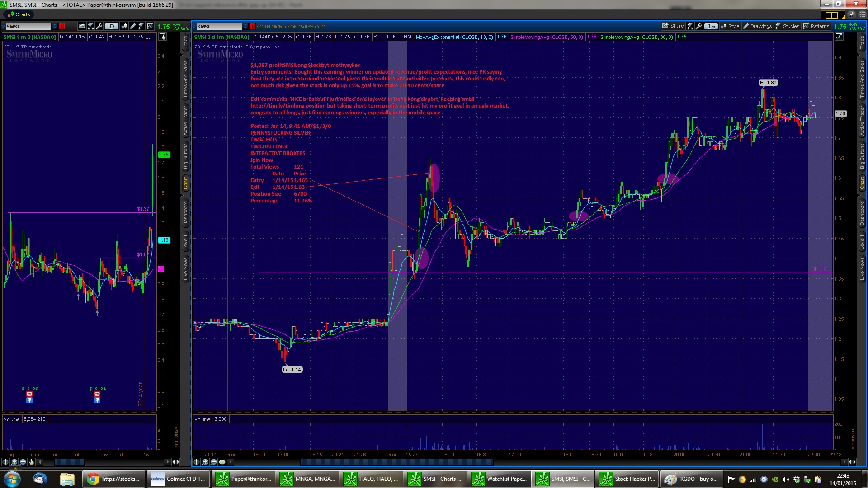Open the Drawings menu
Screen dimensions: 868x488
(757, 26)
